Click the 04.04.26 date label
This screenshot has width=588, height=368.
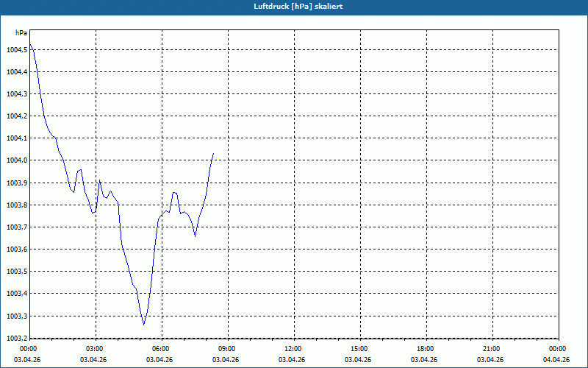click(556, 360)
